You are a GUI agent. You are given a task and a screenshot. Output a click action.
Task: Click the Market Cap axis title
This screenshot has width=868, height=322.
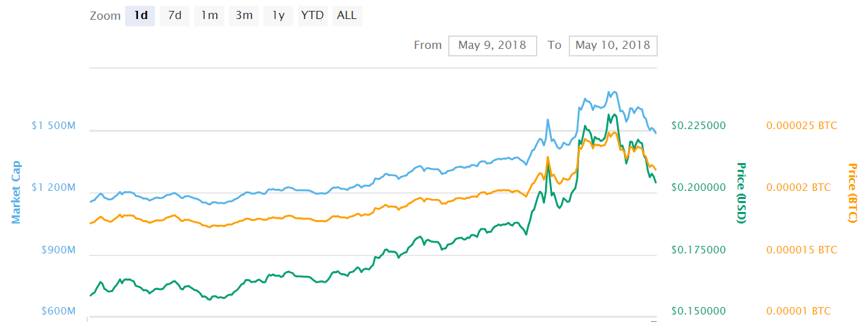click(x=16, y=192)
